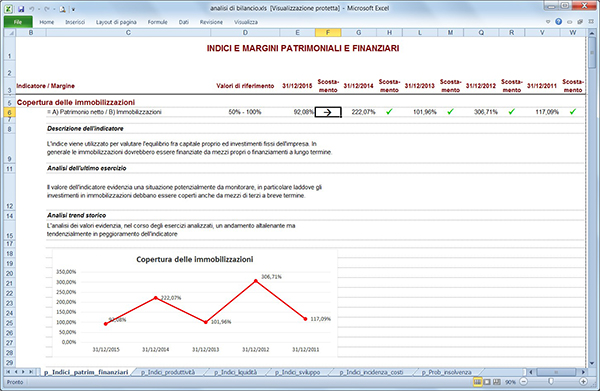Click the zoom in plus button
600x391 pixels.
(x=583, y=381)
